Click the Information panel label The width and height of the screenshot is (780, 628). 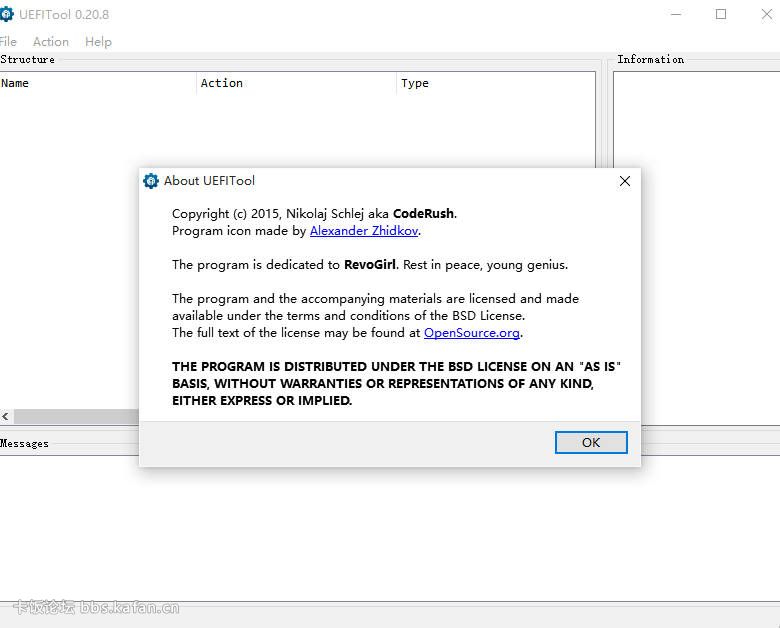click(650, 59)
